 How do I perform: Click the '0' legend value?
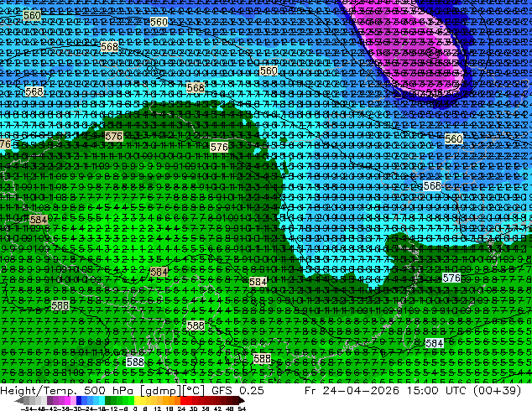click(x=135, y=408)
